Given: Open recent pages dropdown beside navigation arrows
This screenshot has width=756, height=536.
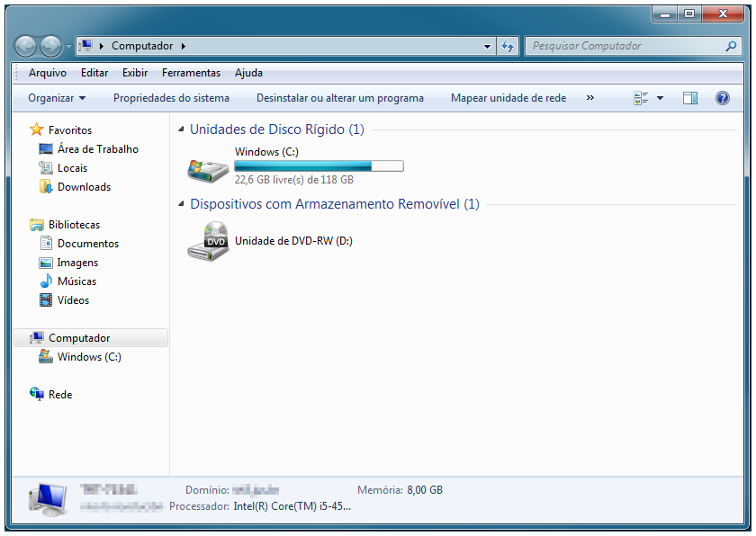Looking at the screenshot, I should [x=68, y=47].
